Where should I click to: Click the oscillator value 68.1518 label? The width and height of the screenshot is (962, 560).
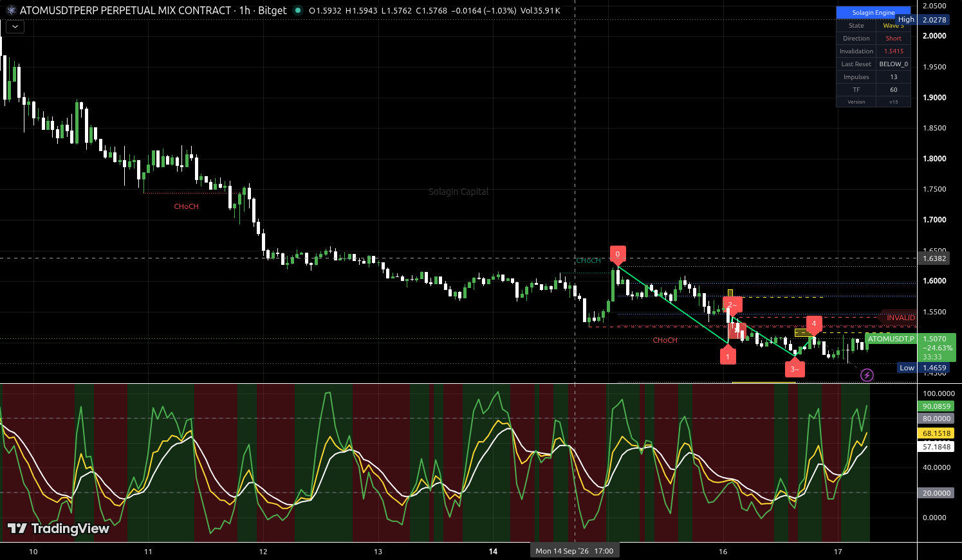click(936, 433)
